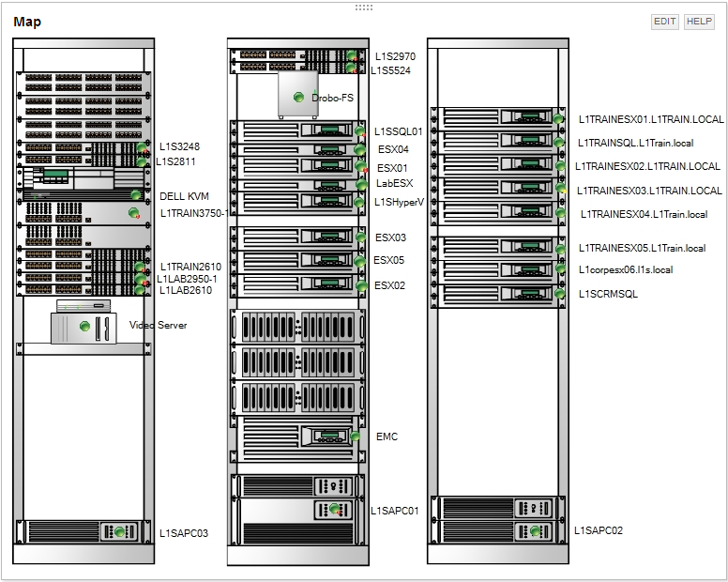This screenshot has height=582, width=728.
Task: Click the L1corpesx06 status icon
Action: (x=560, y=268)
